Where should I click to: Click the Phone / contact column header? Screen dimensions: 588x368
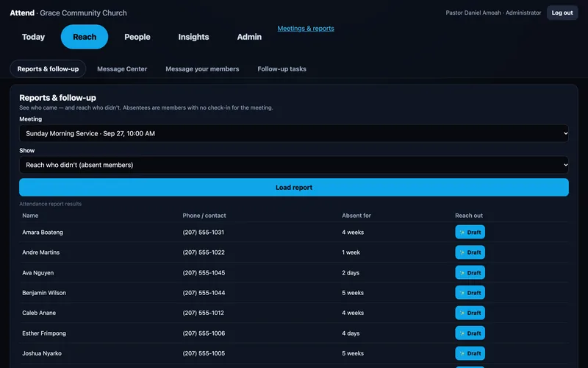204,216
